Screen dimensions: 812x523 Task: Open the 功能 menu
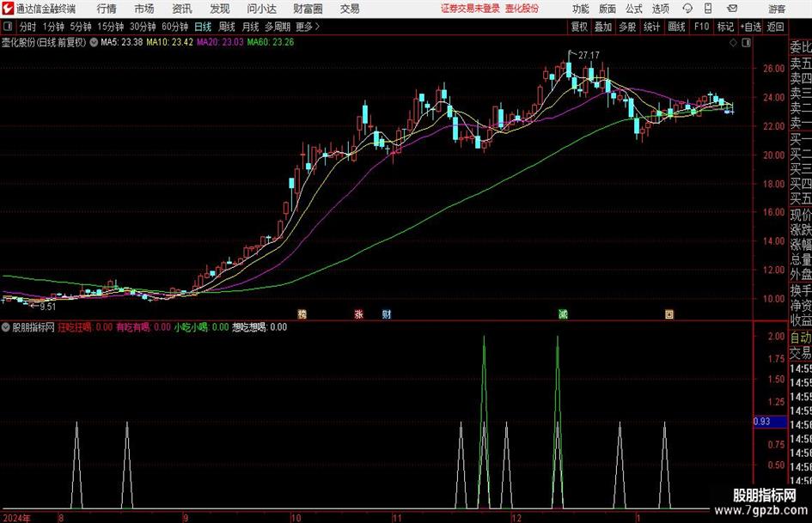pos(581,9)
